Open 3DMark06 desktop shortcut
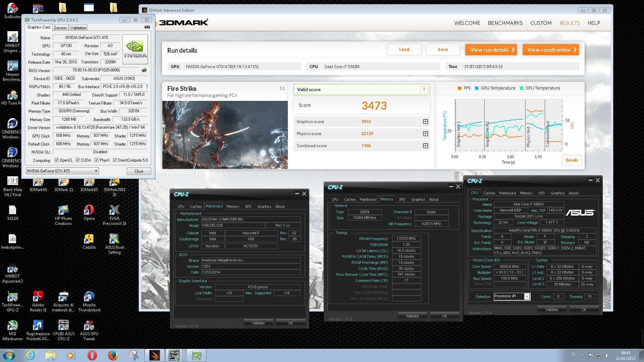This screenshot has width=644, height=362. 38,185
